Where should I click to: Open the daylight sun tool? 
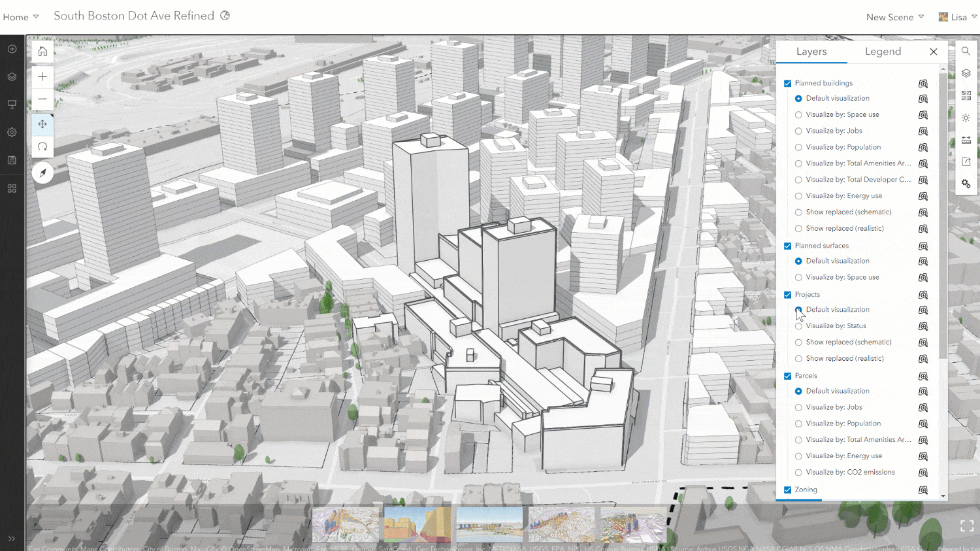(966, 118)
